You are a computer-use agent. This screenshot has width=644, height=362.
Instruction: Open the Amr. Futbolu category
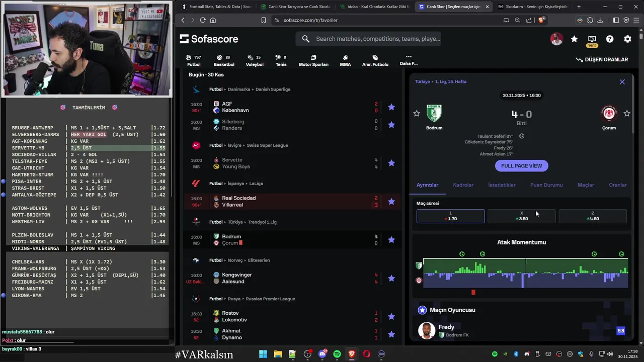click(x=375, y=61)
